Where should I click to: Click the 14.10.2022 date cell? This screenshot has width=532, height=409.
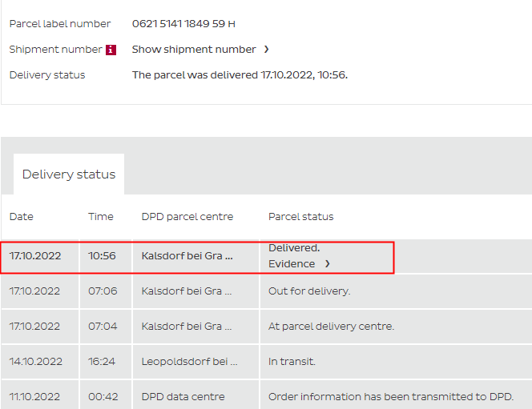(x=34, y=362)
